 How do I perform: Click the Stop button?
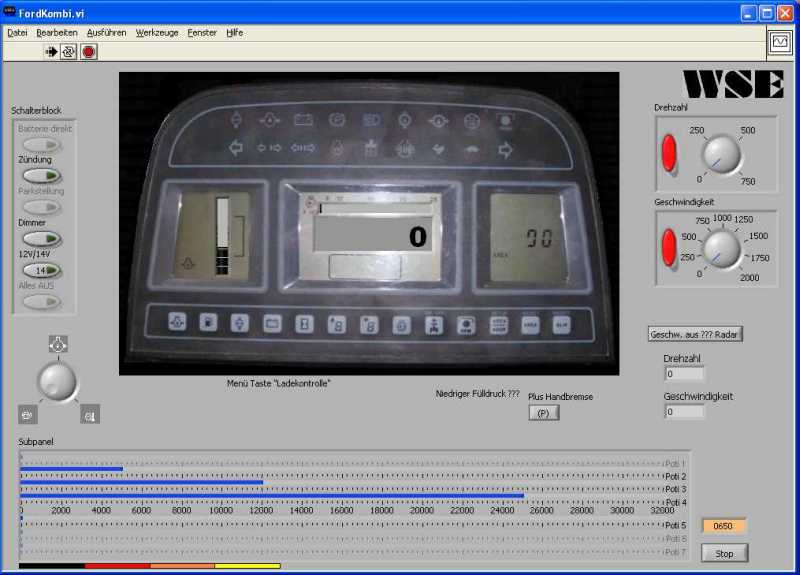(x=724, y=554)
